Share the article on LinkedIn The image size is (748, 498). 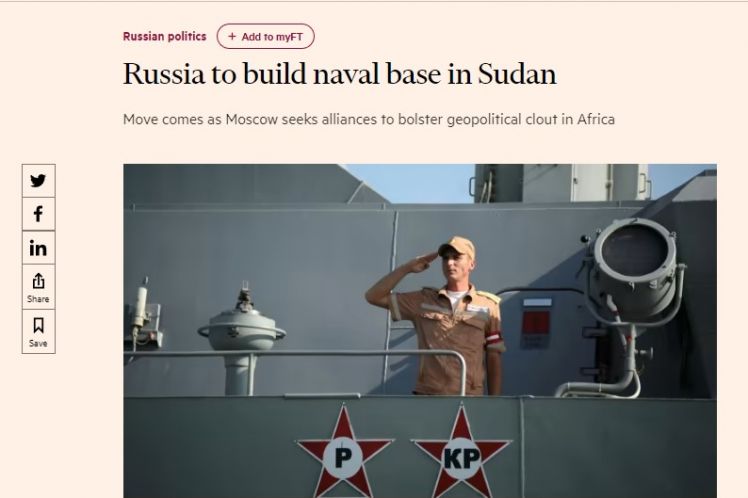[38, 248]
